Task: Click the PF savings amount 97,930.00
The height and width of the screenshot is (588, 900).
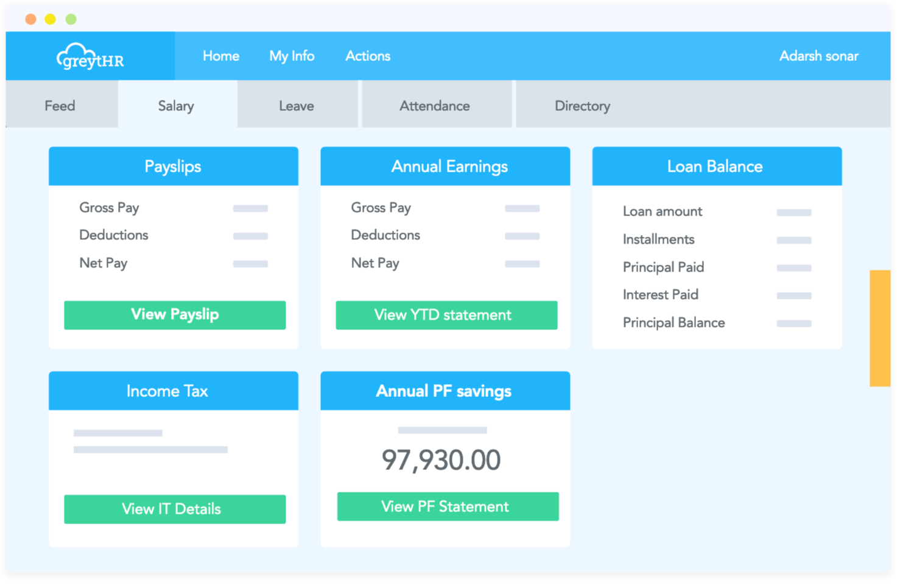Action: coord(441,460)
